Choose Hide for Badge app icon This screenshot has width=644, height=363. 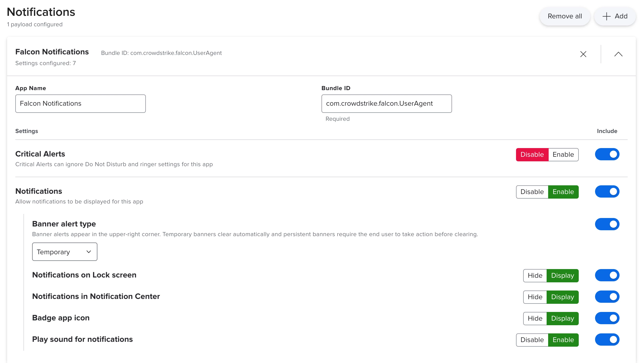pos(535,318)
